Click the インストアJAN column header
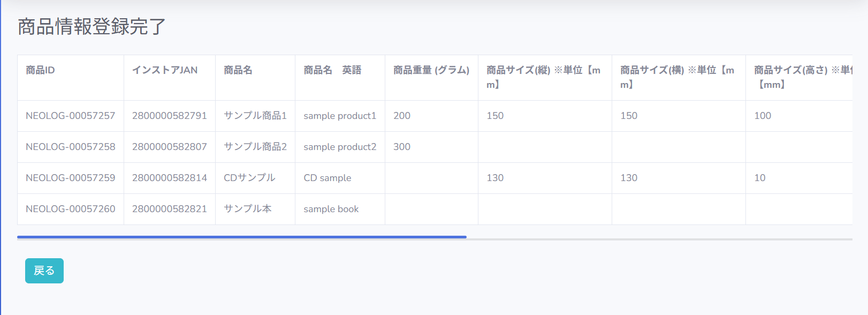Image resolution: width=868 pixels, height=315 pixels. point(165,70)
